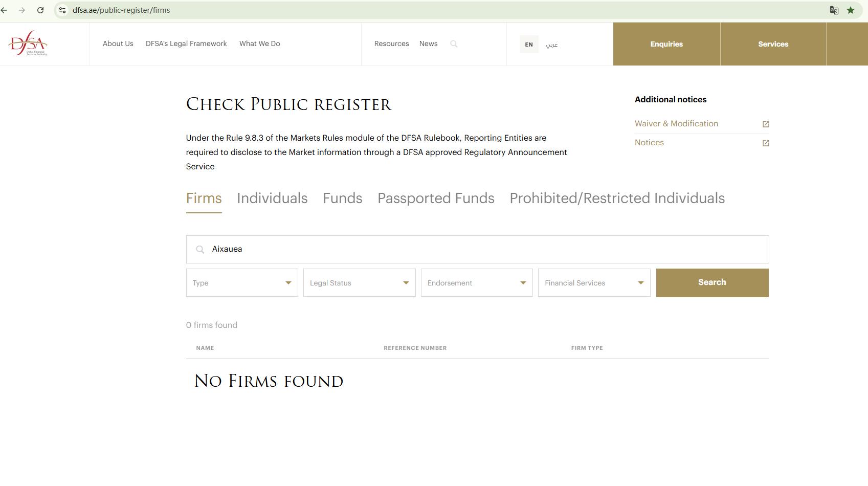Click the browser forward arrow

tap(21, 10)
